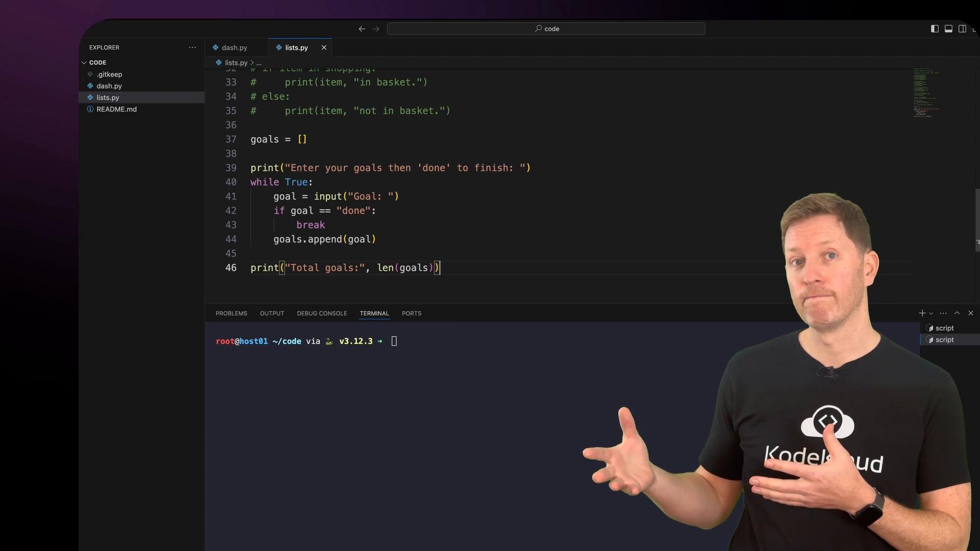Image resolution: width=980 pixels, height=551 pixels.
Task: Open the OUTPUT panel tab
Action: click(272, 313)
